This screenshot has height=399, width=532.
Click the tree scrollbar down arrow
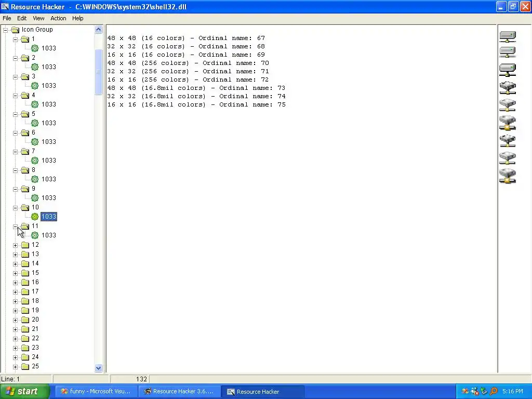pyautogui.click(x=98, y=368)
